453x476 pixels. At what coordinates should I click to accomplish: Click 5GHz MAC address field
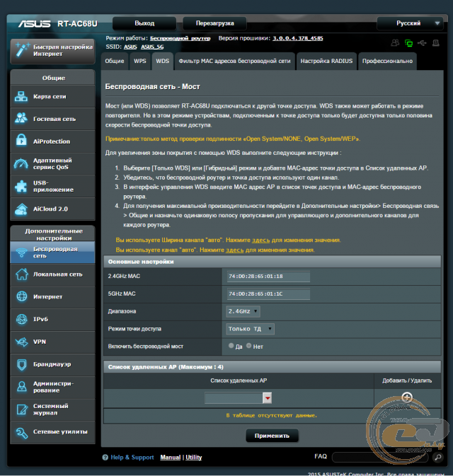tap(268, 294)
